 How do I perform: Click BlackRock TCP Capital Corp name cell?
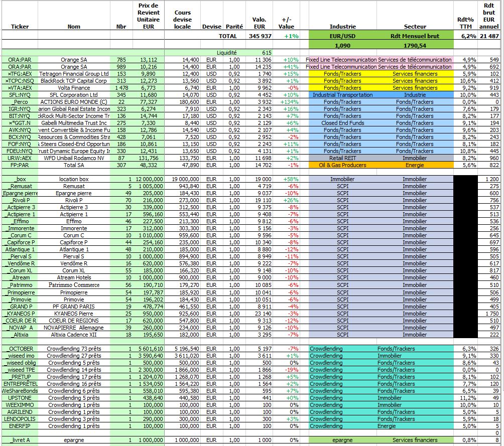pos(74,81)
